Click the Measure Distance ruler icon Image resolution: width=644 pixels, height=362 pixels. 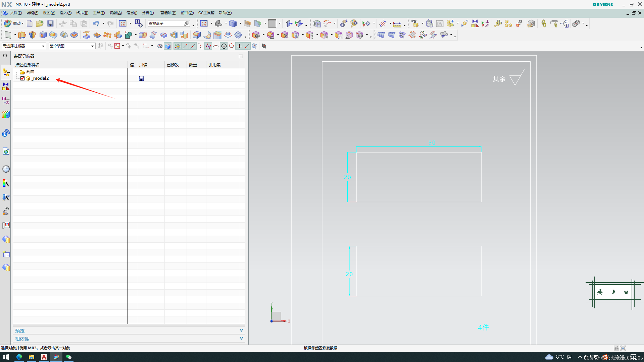tap(397, 24)
